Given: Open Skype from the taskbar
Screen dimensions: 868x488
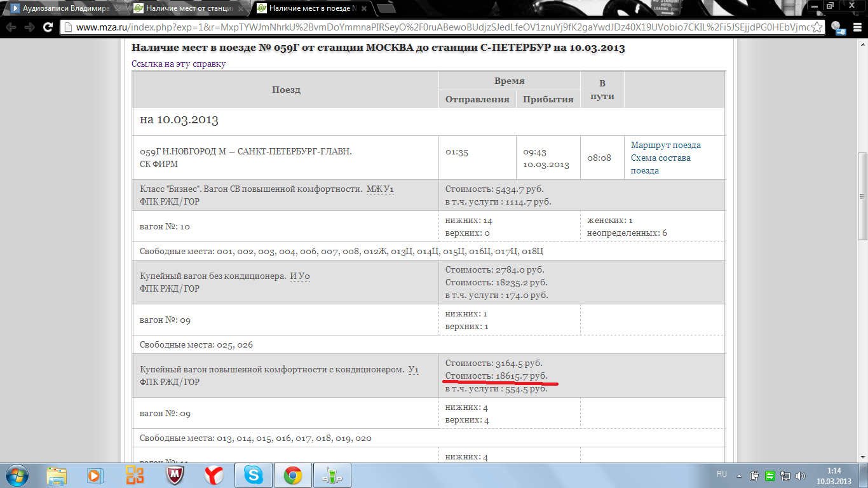Looking at the screenshot, I should tap(254, 475).
